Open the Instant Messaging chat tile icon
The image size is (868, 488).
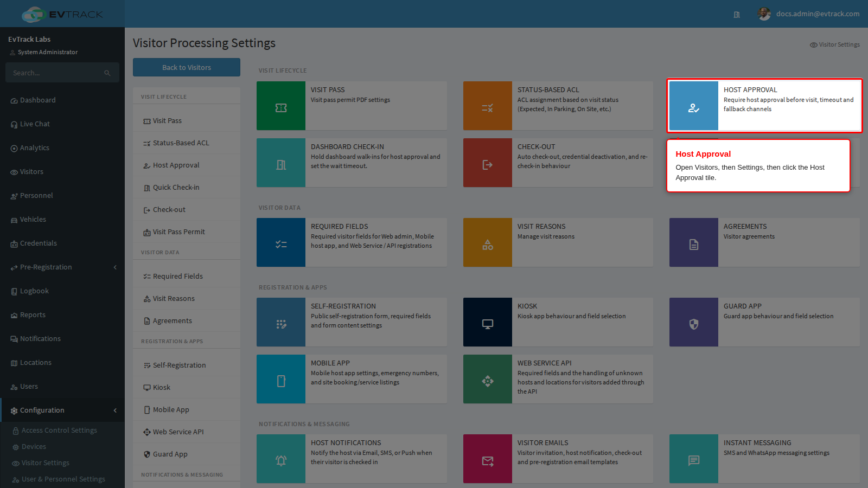pos(694,459)
